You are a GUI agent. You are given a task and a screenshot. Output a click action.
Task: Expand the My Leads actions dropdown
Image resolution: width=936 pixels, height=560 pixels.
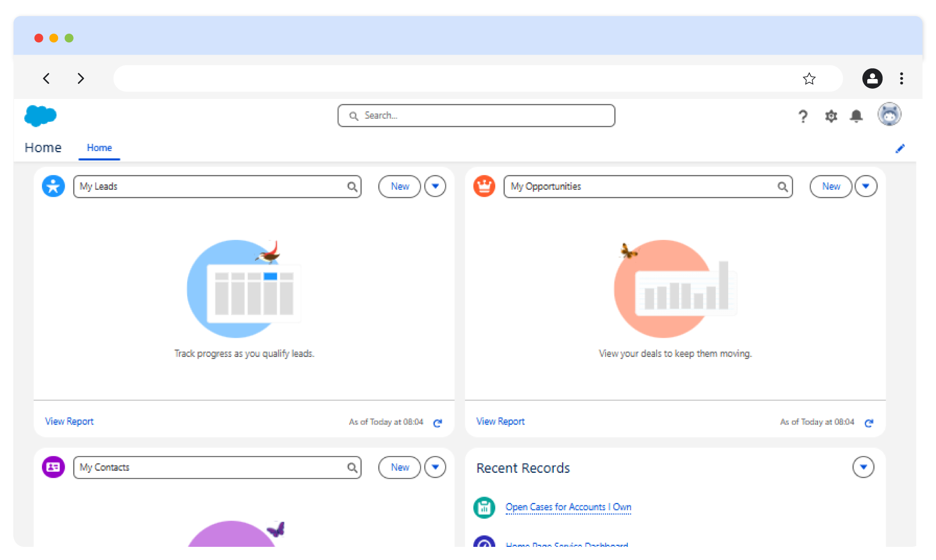435,186
